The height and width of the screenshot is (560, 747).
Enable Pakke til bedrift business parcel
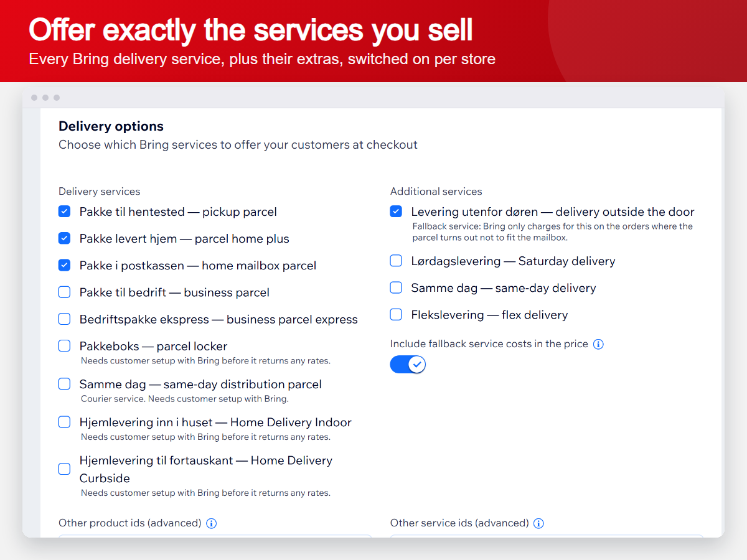click(x=64, y=292)
